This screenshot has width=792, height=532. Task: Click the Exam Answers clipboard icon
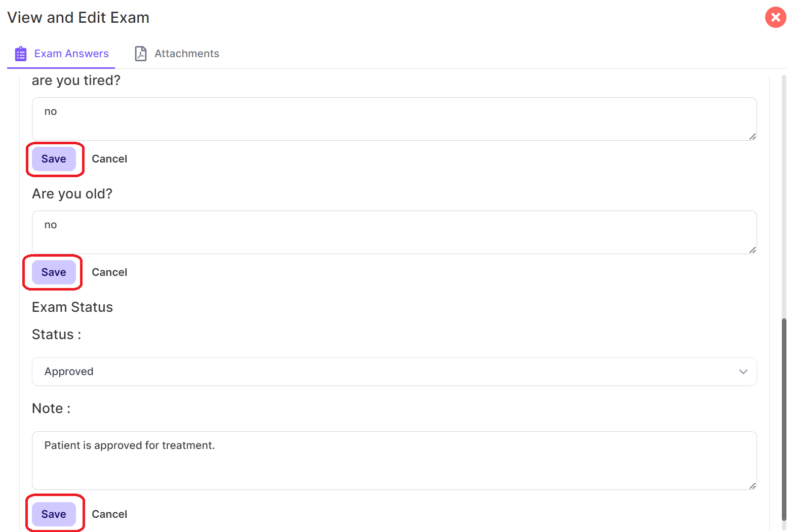pos(21,54)
